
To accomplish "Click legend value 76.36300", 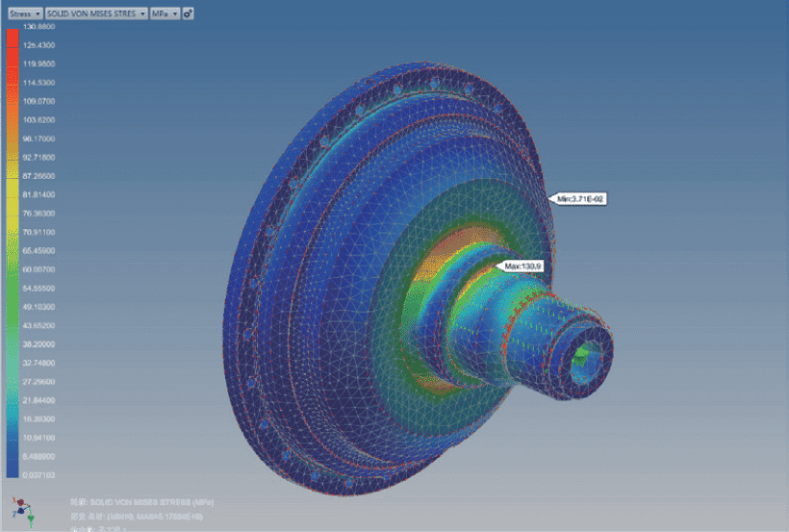I will click(38, 214).
